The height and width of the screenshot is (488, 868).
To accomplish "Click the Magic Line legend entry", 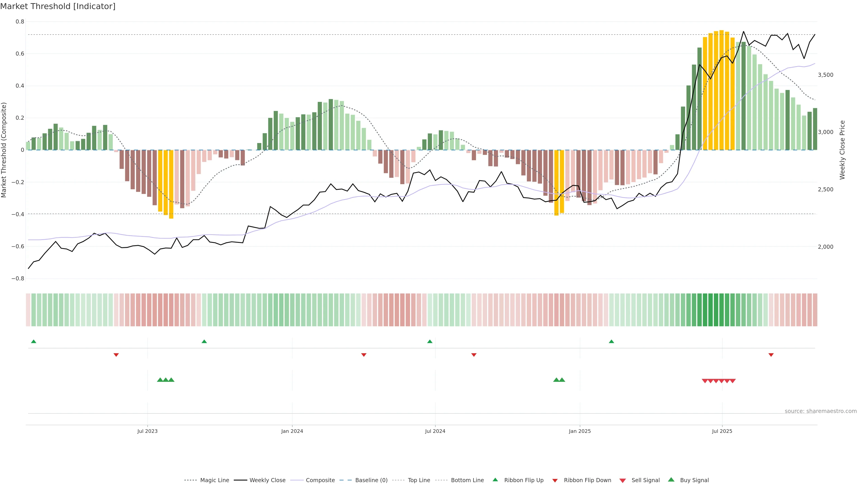I will 214,480.
